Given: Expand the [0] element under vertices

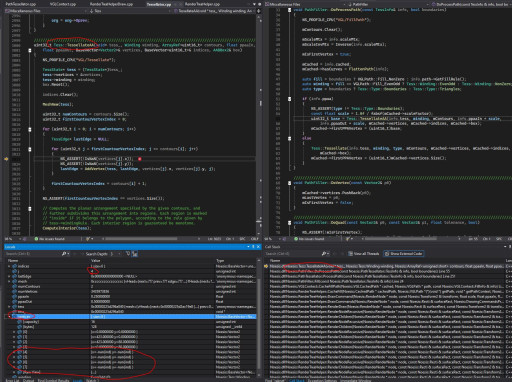Looking at the screenshot, I should point(14,332).
